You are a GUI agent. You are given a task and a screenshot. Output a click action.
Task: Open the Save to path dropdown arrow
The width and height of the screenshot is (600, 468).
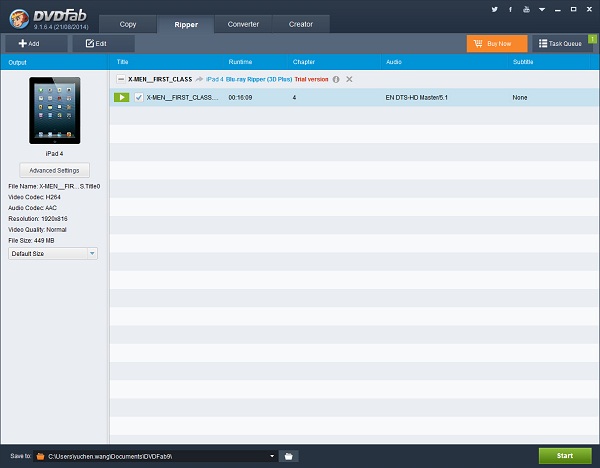tap(272, 456)
